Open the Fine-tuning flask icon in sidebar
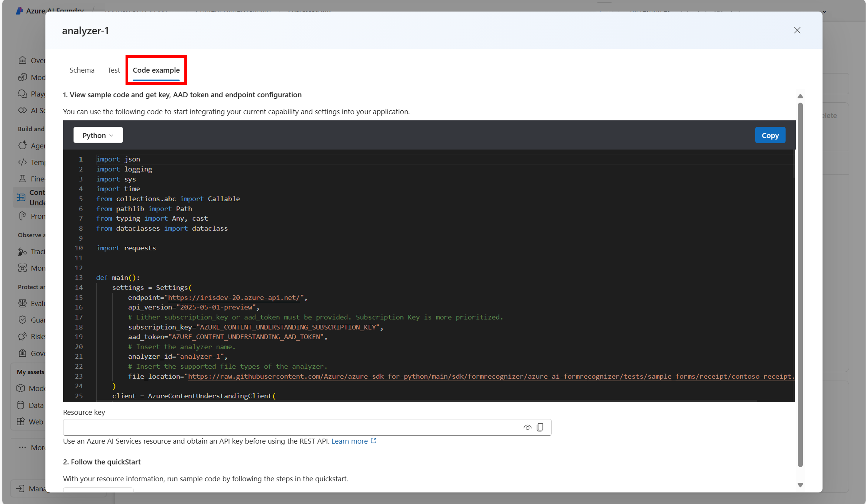The image size is (866, 504). click(x=22, y=179)
